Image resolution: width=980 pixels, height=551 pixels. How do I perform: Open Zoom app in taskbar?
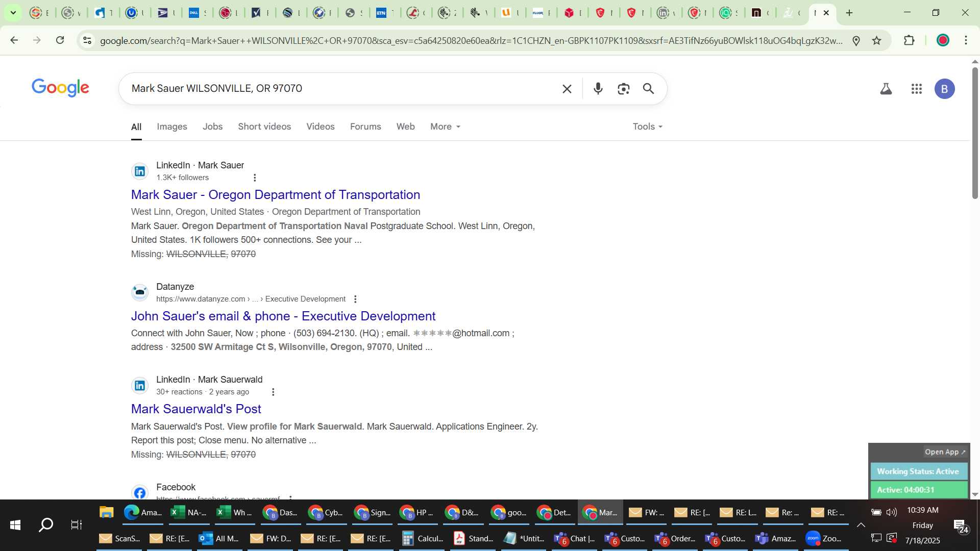[x=824, y=538]
